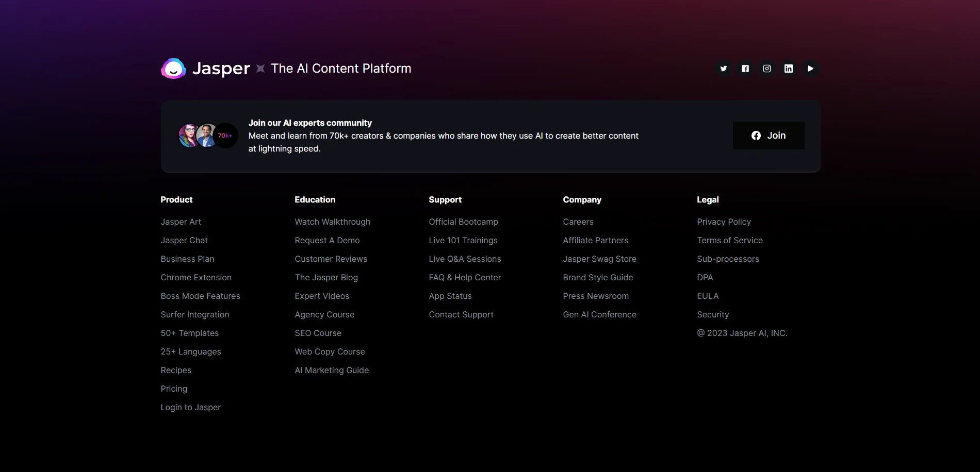Visit The Jasper Blog
Screen dimensions: 980x472
(x=326, y=277)
